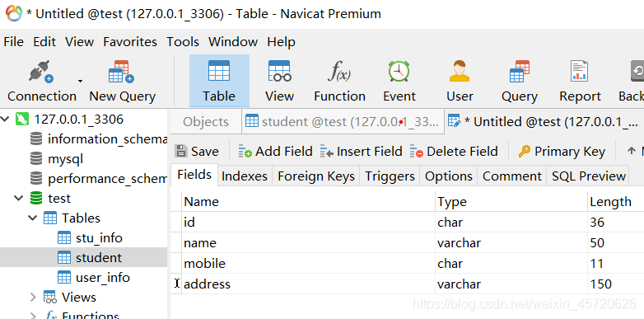Expand the Views tree node
Viewport: 644px width, 319px height.
33,298
